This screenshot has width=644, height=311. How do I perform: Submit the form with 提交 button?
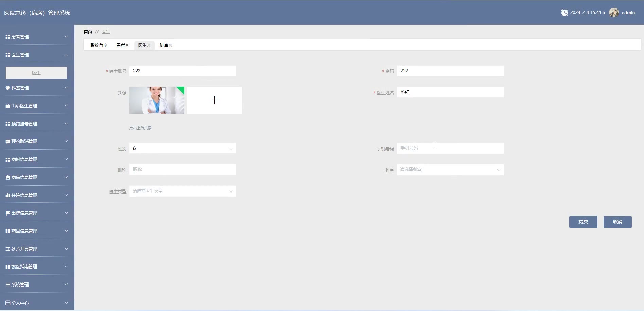pyautogui.click(x=583, y=222)
